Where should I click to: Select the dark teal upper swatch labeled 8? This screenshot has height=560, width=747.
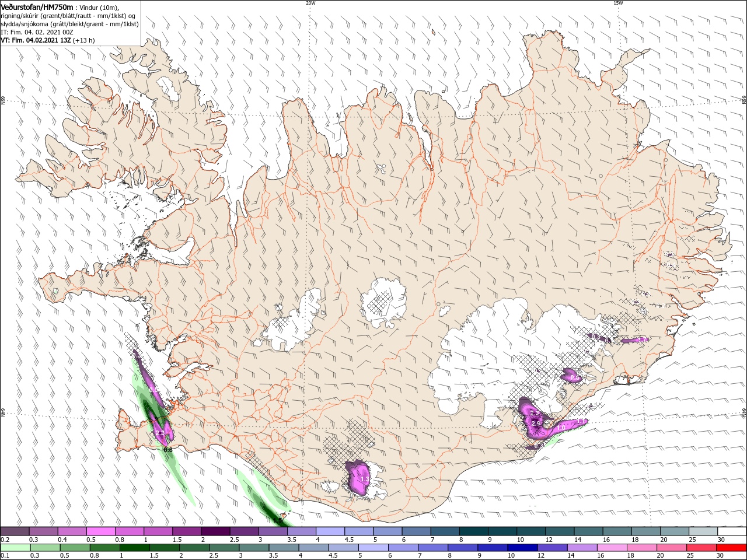[x=473, y=531]
